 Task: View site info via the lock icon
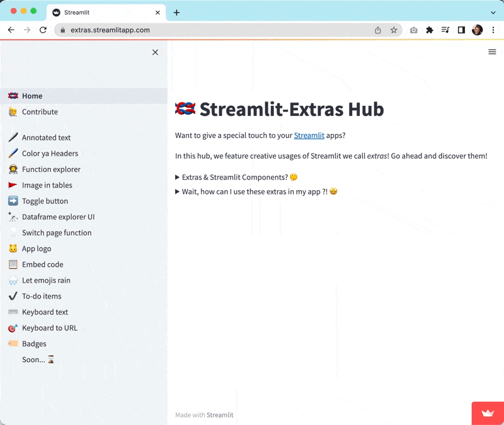pyautogui.click(x=63, y=30)
